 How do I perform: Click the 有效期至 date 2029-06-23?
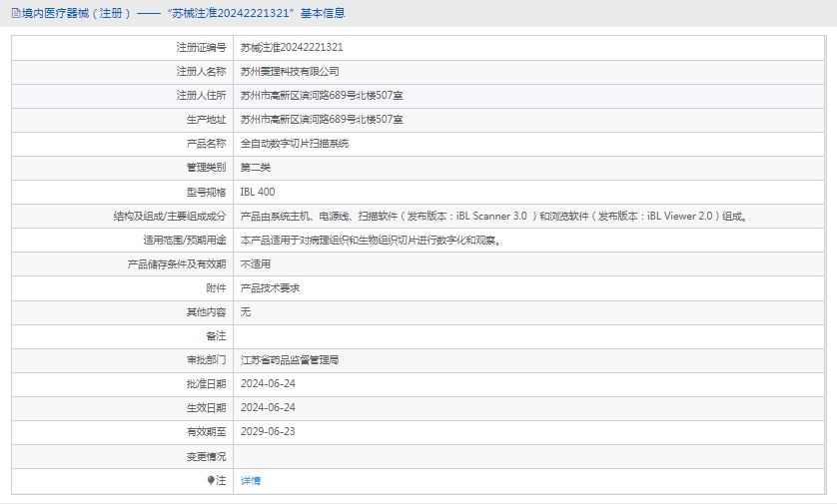[x=268, y=431]
